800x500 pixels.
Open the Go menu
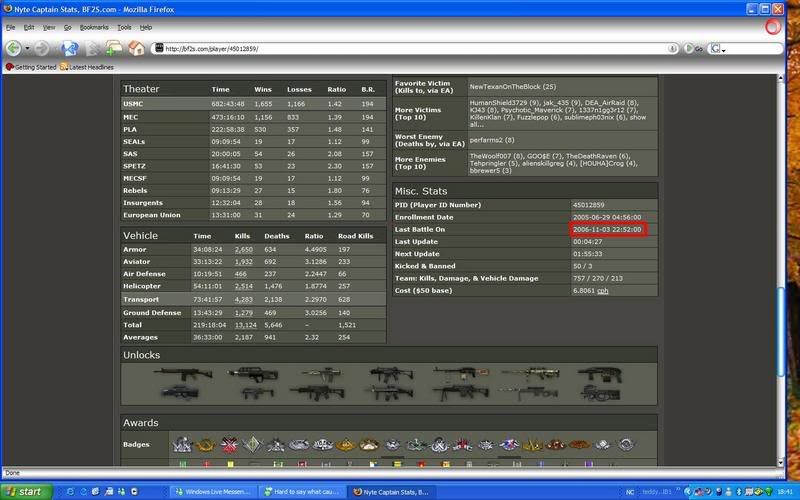click(x=67, y=28)
